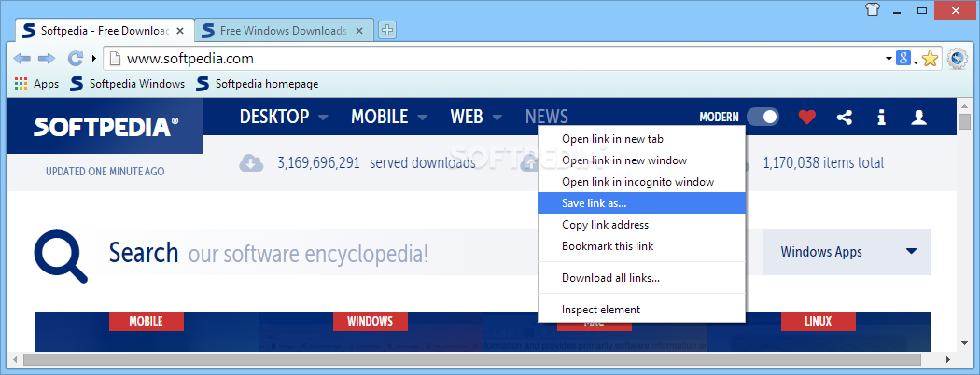Open a new tab with plus button
The image size is (980, 375).
(x=387, y=29)
